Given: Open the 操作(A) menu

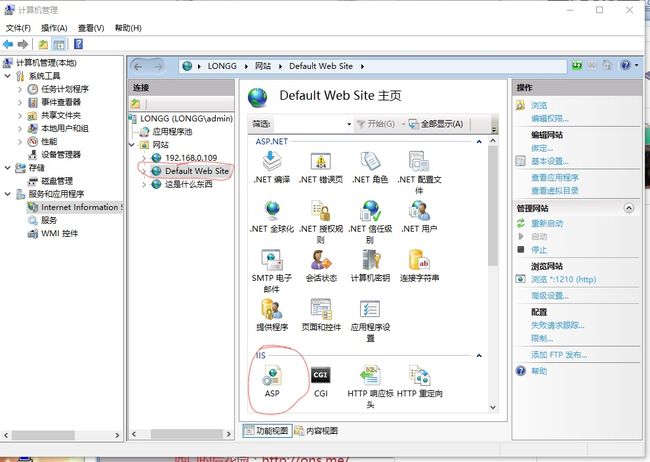Looking at the screenshot, I should [54, 28].
